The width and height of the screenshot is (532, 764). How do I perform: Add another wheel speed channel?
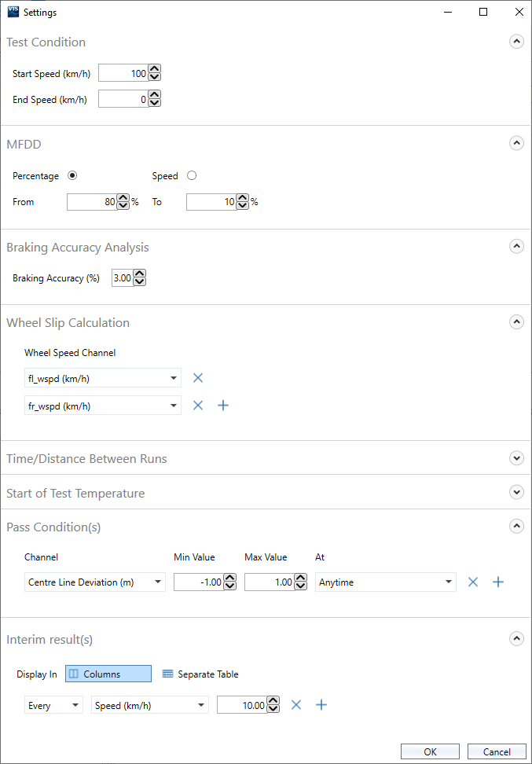[x=222, y=405]
